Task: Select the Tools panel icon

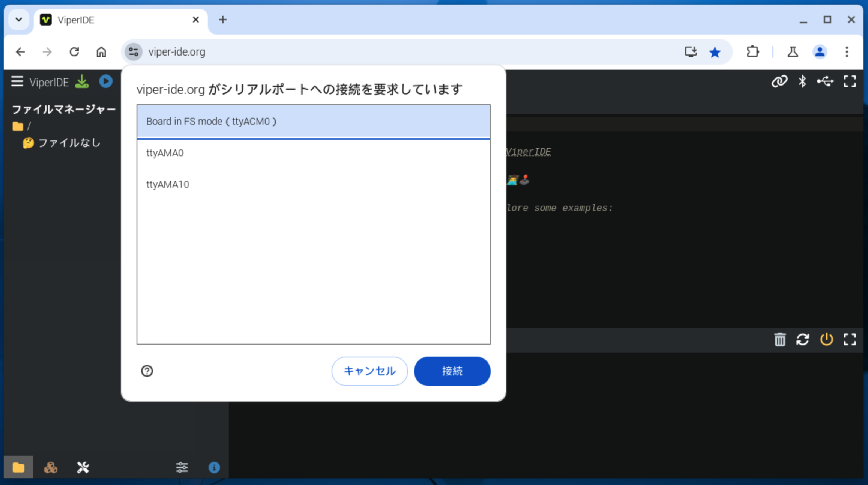Action: point(83,467)
